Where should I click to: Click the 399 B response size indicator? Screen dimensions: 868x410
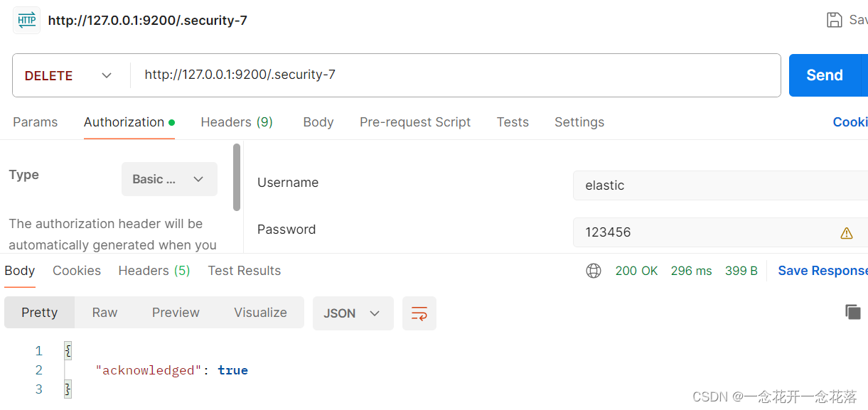[x=741, y=270]
